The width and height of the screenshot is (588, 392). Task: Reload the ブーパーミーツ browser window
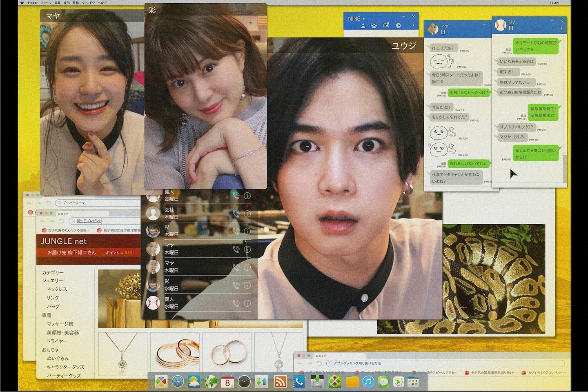pyautogui.click(x=48, y=203)
